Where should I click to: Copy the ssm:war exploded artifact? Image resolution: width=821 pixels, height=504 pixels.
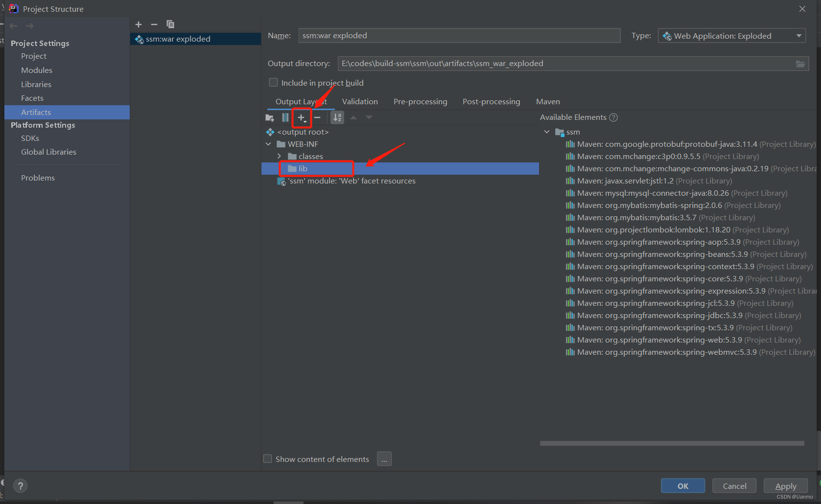pyautogui.click(x=170, y=24)
